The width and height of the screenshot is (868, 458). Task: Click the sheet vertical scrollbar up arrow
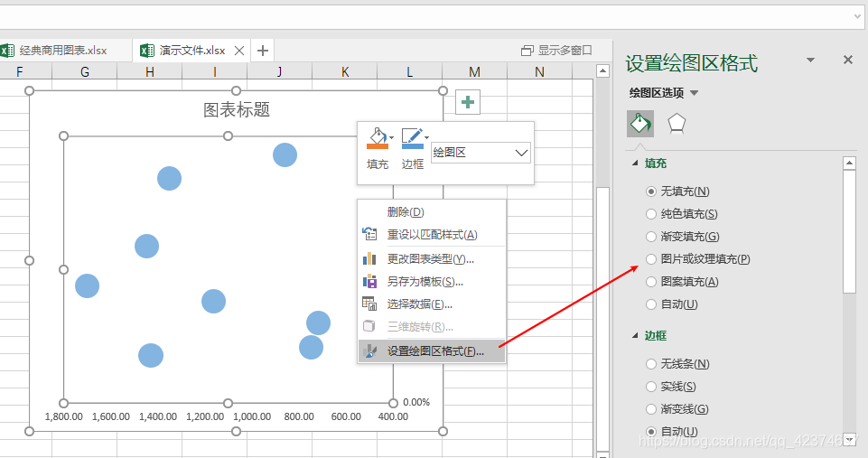602,70
